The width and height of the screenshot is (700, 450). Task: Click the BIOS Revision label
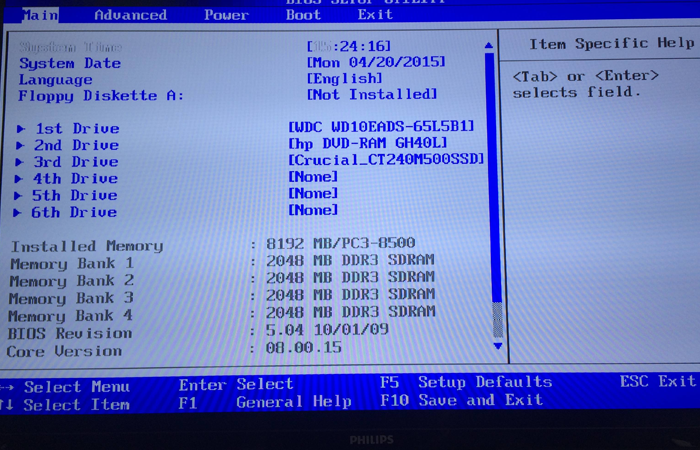[70, 333]
